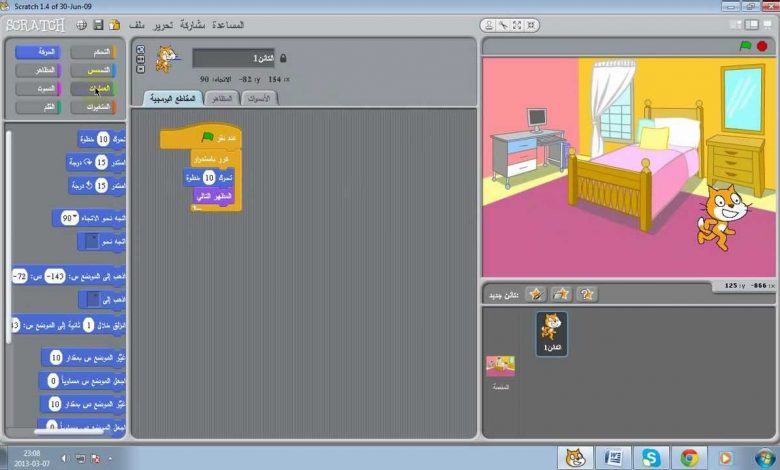
Task: Open Windows Media Player from taskbar
Action: (725, 458)
